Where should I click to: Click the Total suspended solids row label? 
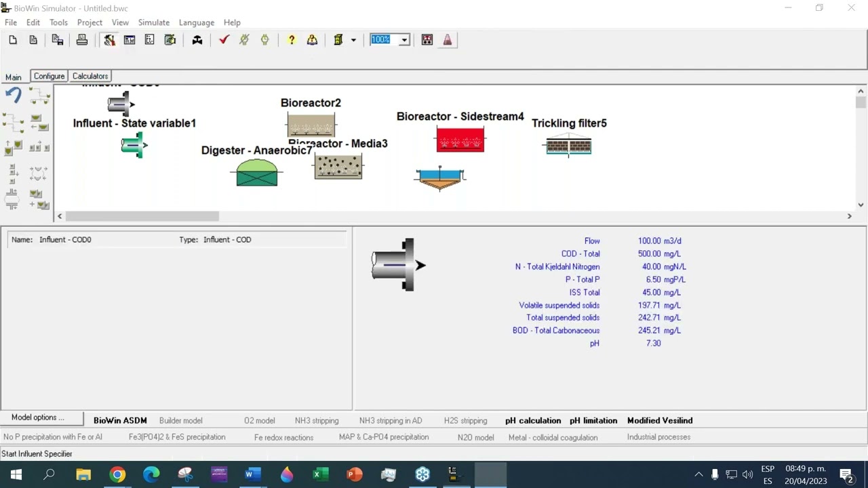click(x=563, y=318)
